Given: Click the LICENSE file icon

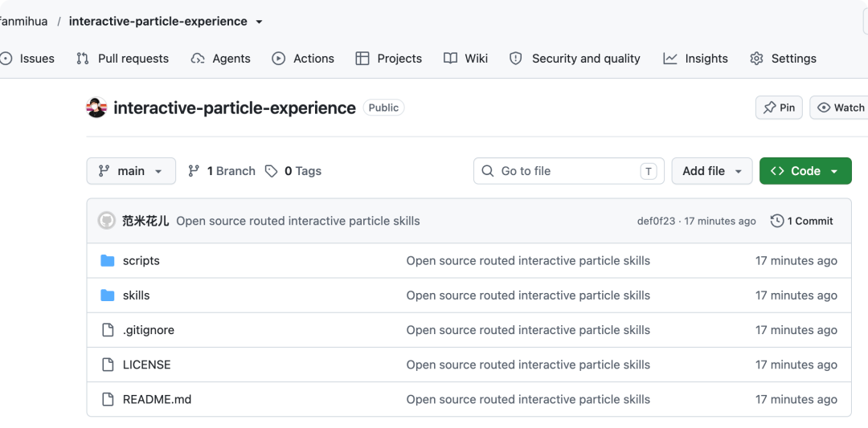Looking at the screenshot, I should tap(108, 365).
